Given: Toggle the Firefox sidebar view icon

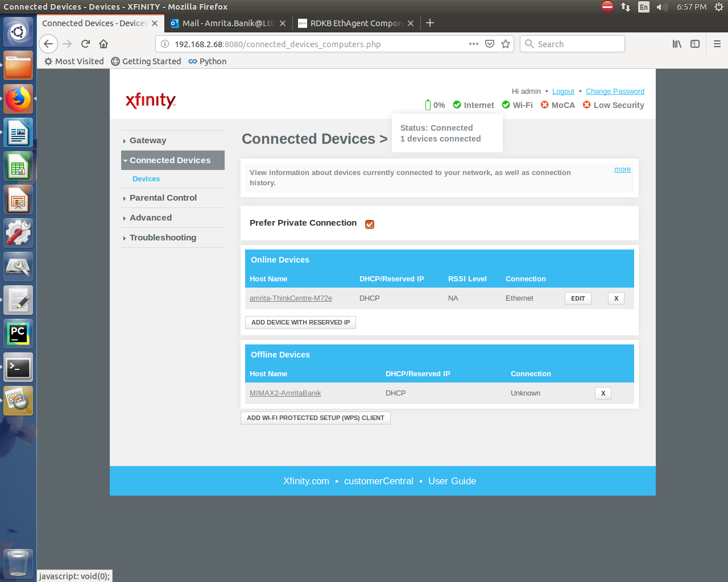Looking at the screenshot, I should pos(695,44).
